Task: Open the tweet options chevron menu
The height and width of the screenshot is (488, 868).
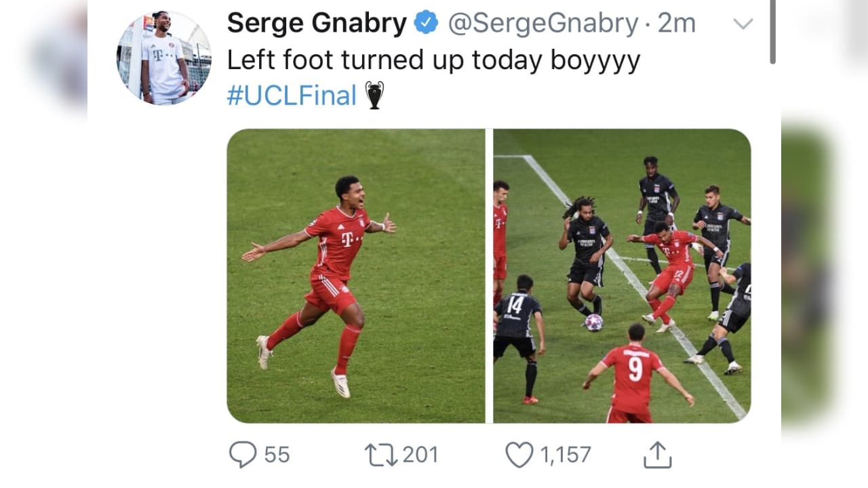Action: click(745, 22)
